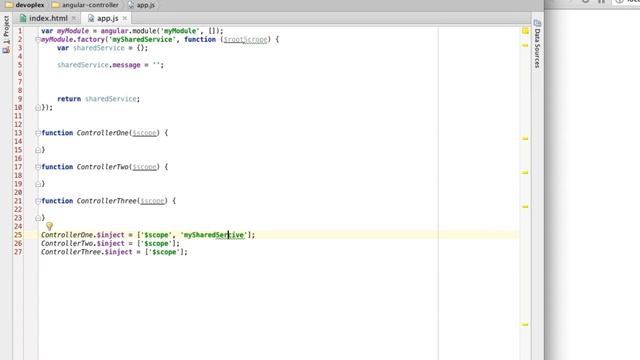Collapse the ControllerTwo function fold
This screenshot has height=360, width=640.
click(38, 167)
